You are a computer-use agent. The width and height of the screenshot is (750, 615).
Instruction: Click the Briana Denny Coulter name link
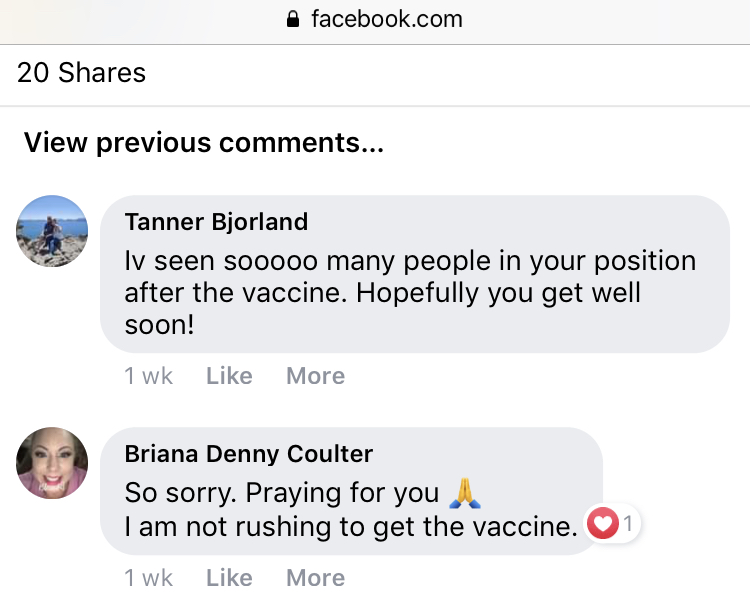pos(248,454)
